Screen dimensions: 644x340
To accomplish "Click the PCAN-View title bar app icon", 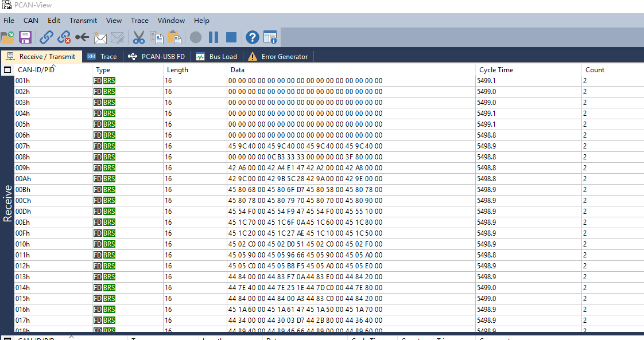I will pos(6,5).
